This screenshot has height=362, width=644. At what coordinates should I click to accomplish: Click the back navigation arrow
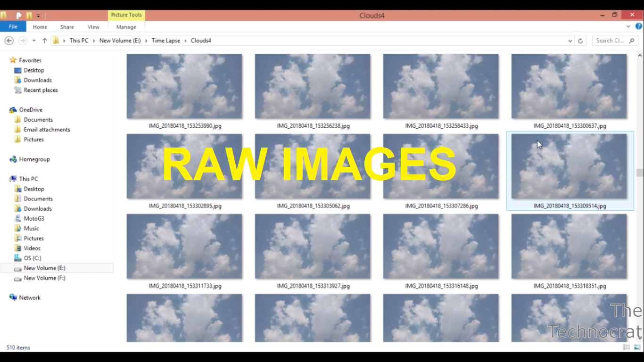(9, 41)
